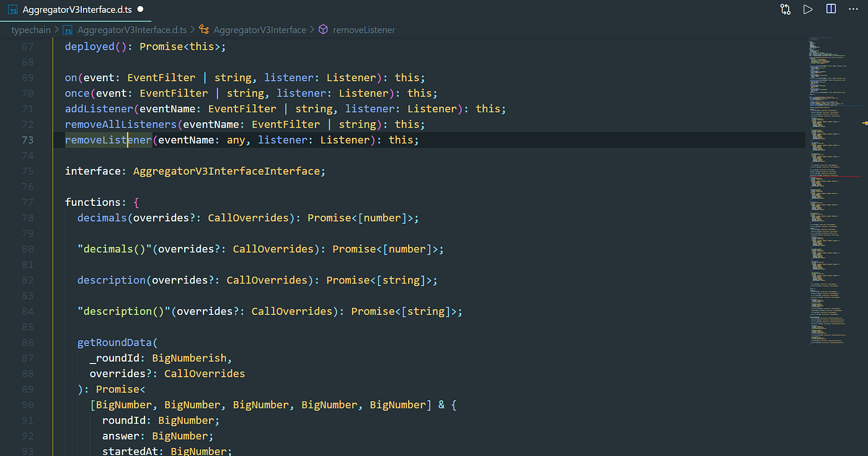Click 'Promise<this>' on line 67
This screenshot has height=456, width=868.
click(x=180, y=47)
